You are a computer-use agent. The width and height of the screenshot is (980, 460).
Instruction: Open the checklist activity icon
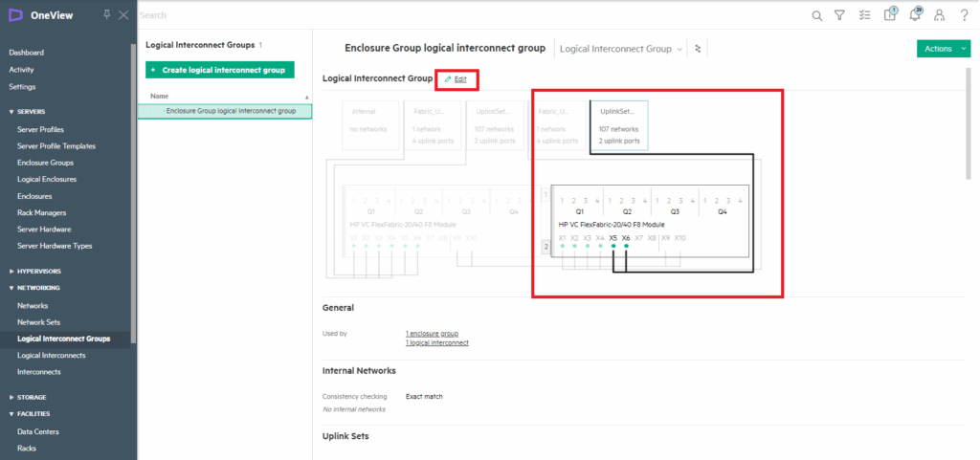864,15
